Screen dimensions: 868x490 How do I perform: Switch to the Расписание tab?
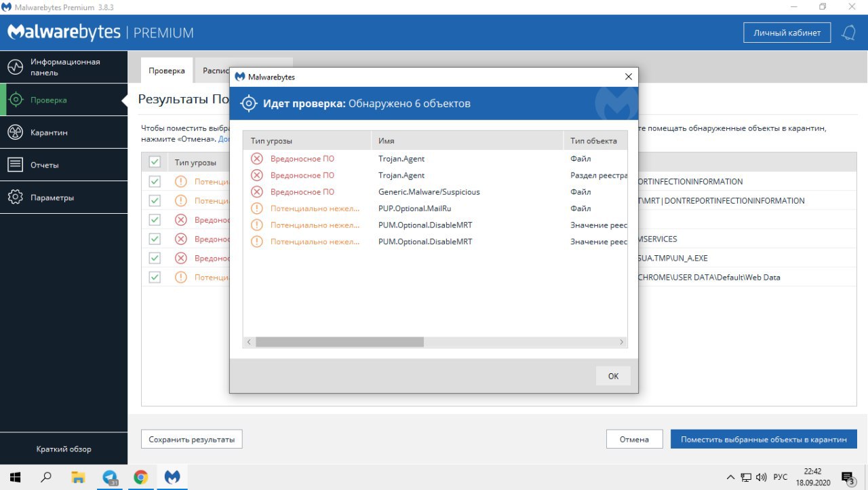[212, 71]
